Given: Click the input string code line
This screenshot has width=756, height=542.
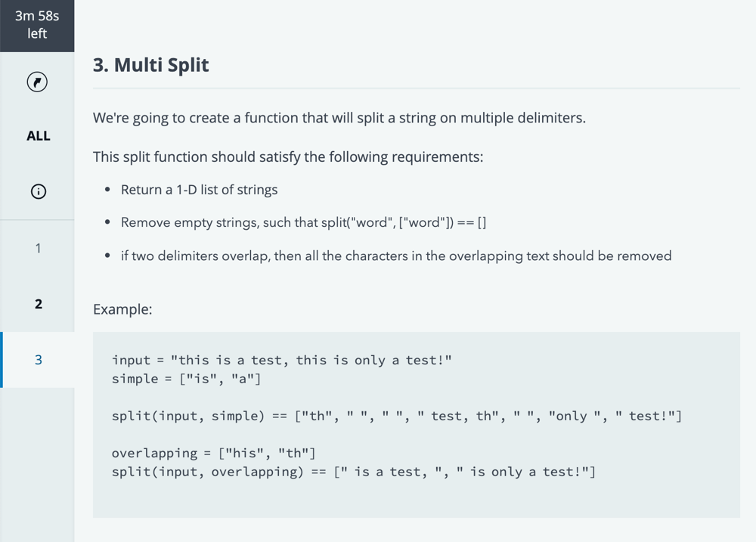Looking at the screenshot, I should pos(281,361).
